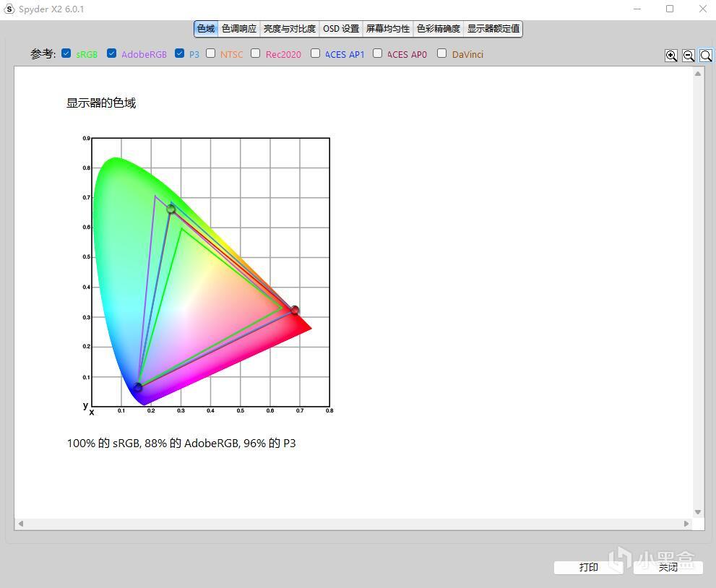This screenshot has height=588, width=716.
Task: Open the 亮度与对比度 tab
Action: (x=290, y=29)
